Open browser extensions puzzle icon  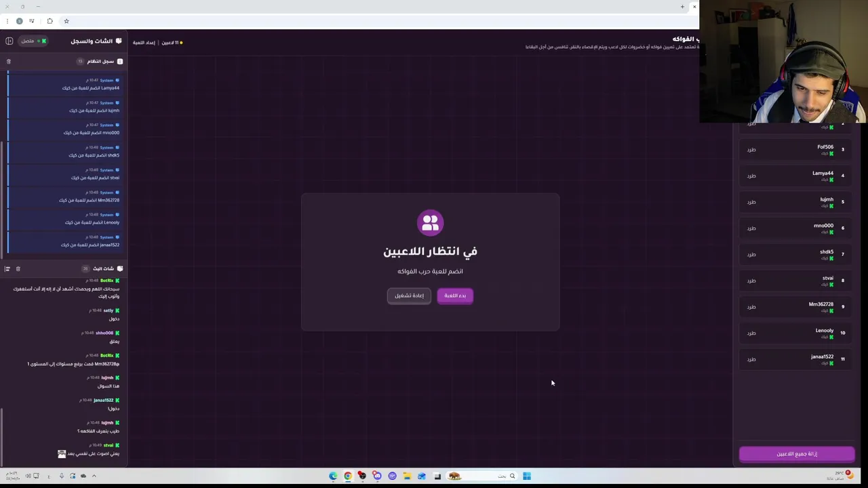50,21
